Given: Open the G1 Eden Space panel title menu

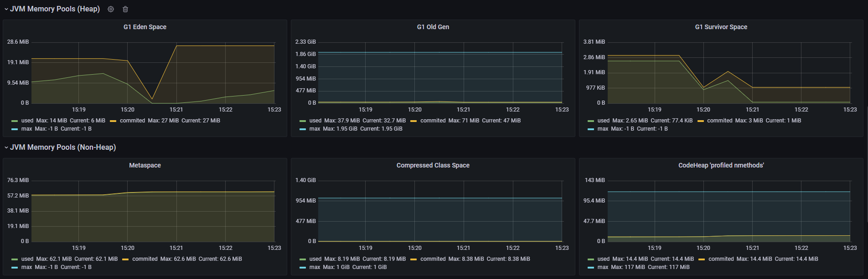Looking at the screenshot, I should (145, 27).
